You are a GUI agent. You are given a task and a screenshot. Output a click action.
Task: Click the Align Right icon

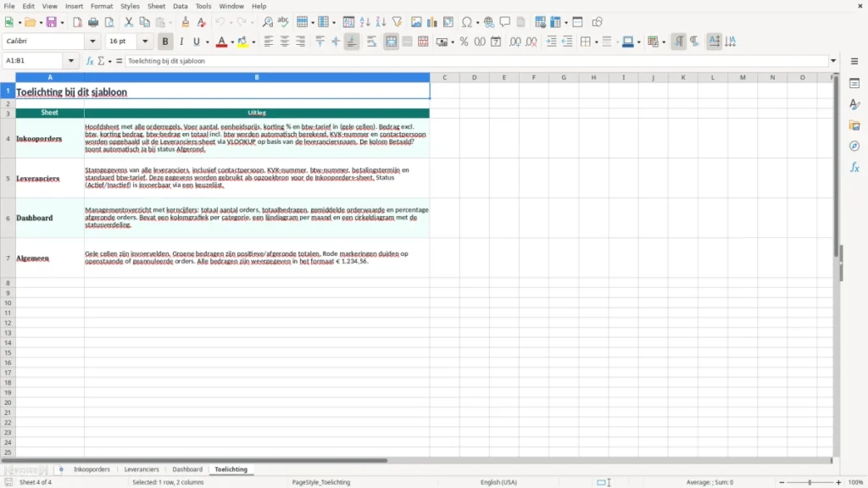coord(301,42)
